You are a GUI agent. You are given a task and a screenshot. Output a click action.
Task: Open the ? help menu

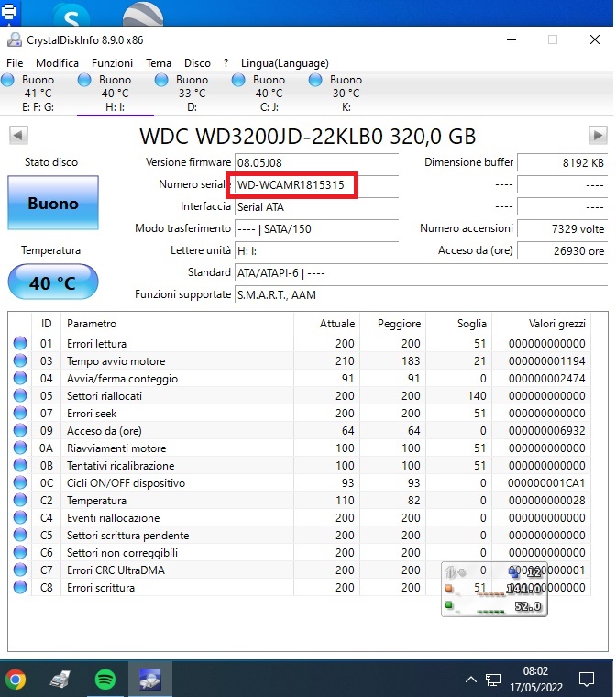[225, 63]
